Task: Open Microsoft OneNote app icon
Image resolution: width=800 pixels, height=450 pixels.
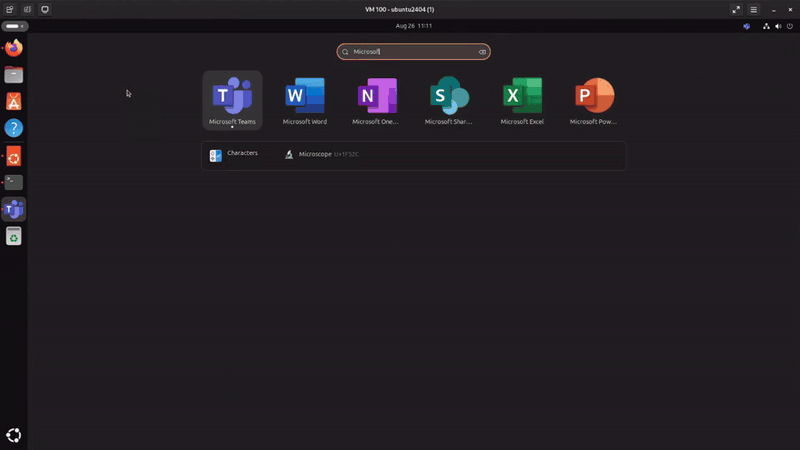Action: click(x=377, y=100)
